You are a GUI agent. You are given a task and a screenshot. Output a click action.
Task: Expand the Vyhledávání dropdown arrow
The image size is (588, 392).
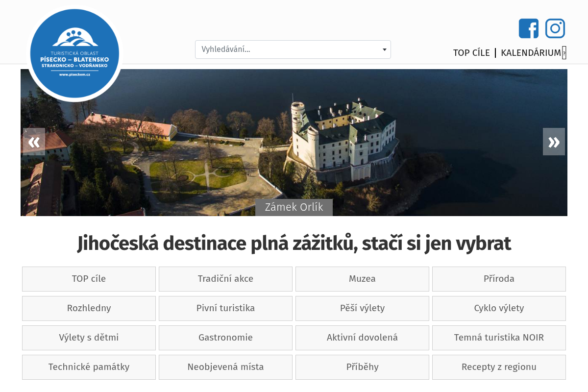385,49
